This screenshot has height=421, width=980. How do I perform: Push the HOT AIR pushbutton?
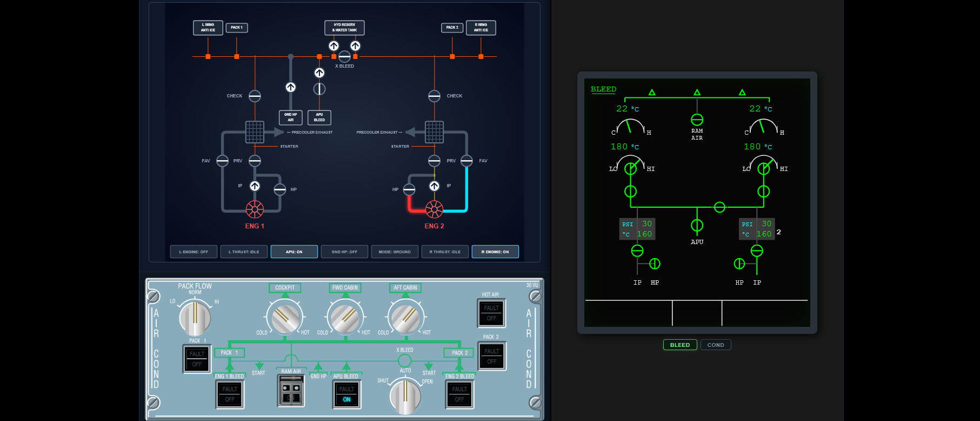tap(491, 313)
